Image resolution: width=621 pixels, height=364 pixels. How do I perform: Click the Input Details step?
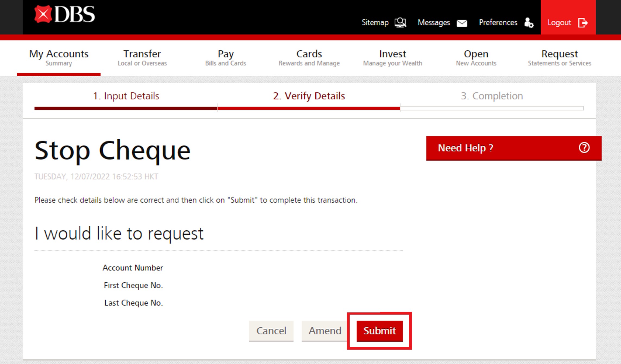[126, 96]
